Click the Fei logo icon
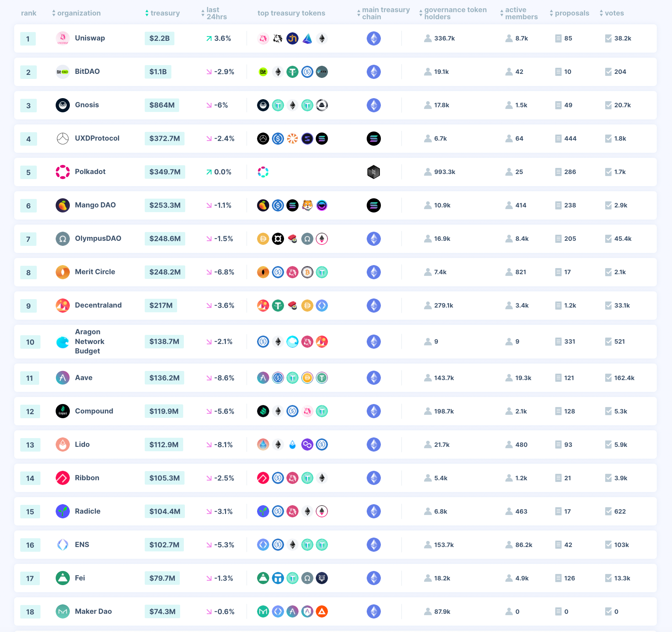672x632 pixels. 62,578
